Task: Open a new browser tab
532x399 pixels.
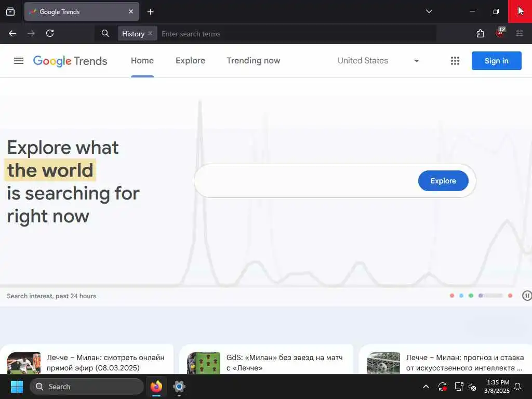Action: (x=150, y=12)
